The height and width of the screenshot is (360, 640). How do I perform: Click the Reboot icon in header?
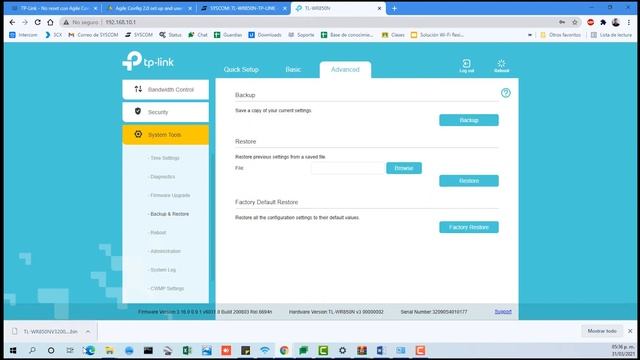[x=501, y=65]
